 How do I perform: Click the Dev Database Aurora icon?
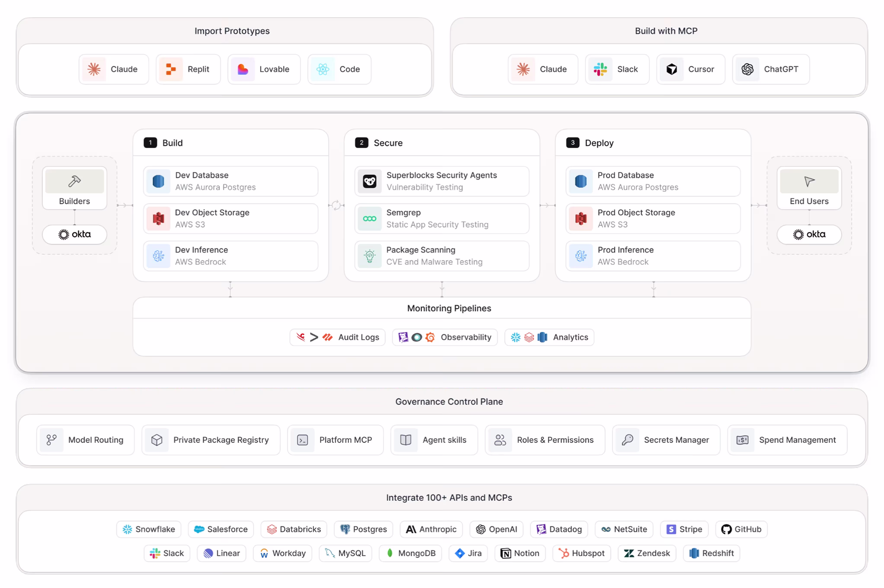(x=158, y=181)
